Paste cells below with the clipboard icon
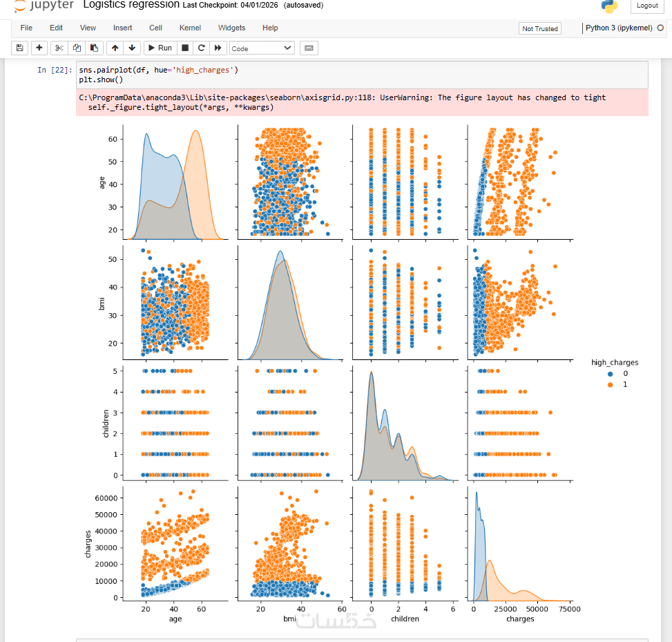The width and height of the screenshot is (672, 642). tap(95, 48)
